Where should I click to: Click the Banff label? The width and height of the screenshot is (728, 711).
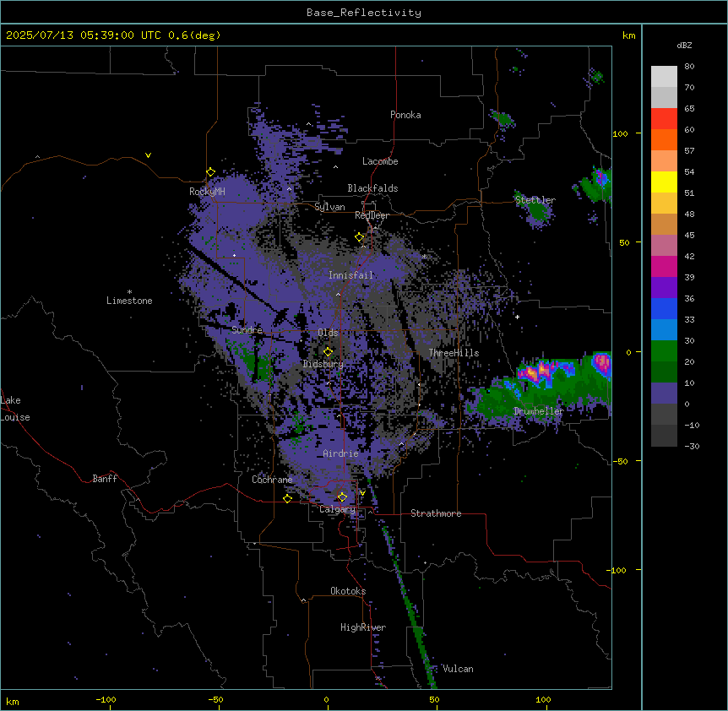tap(105, 479)
